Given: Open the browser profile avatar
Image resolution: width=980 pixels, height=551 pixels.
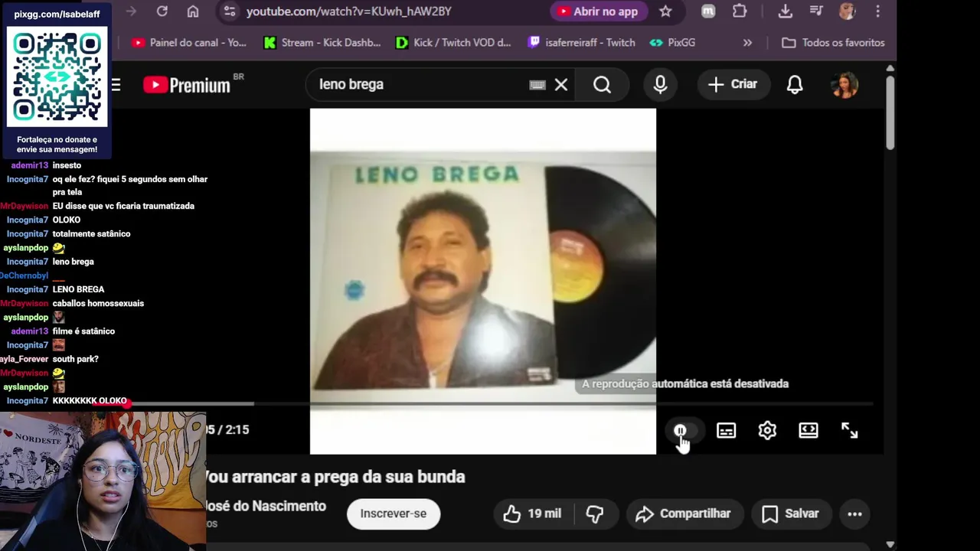Looking at the screenshot, I should (847, 11).
